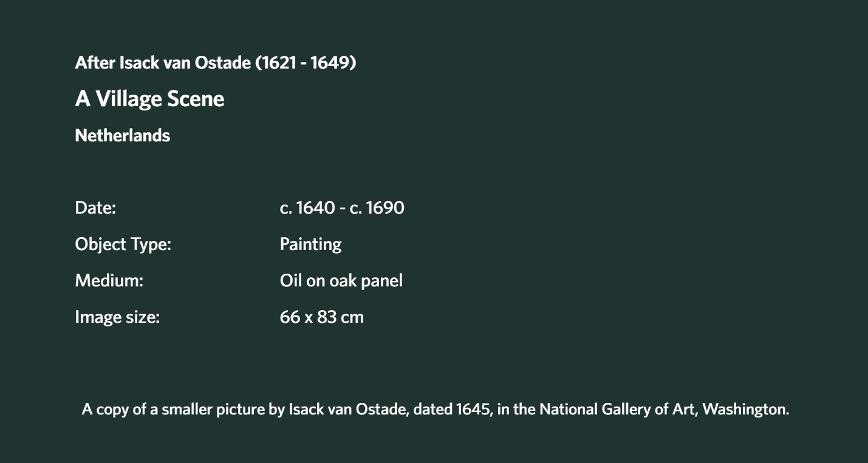Select the Painting object type value
Screen dimensions: 868x463
(x=310, y=245)
